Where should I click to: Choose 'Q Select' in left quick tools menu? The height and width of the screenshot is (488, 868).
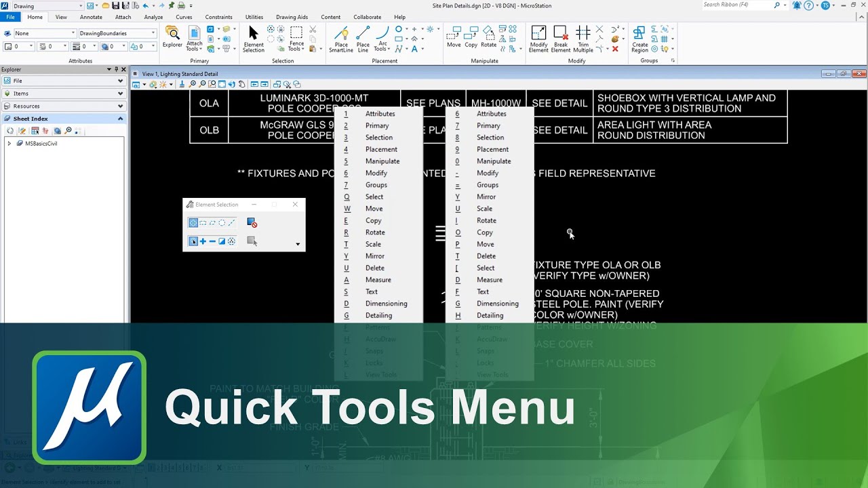pos(378,197)
